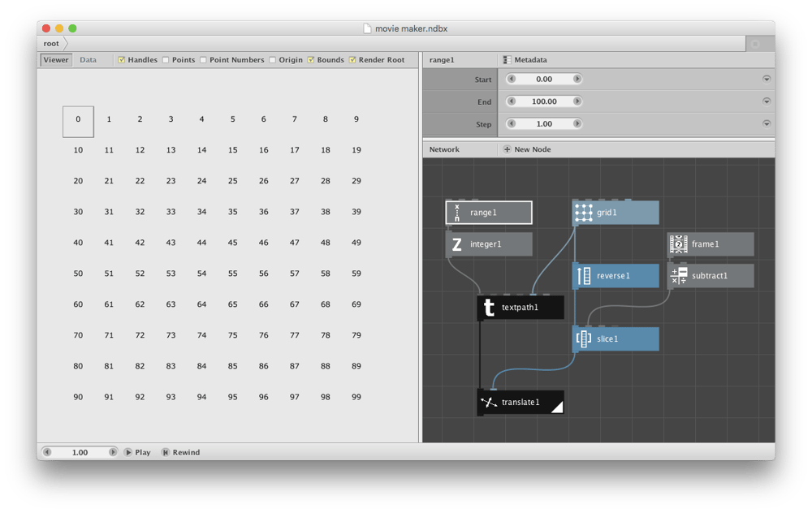Click the New Node plus icon
The width and height of the screenshot is (812, 513).
coord(507,149)
